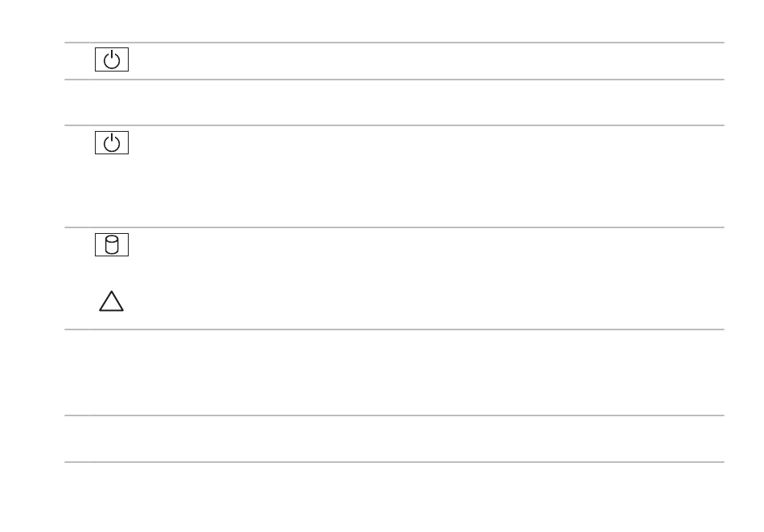Click the divider line directly above the hard drive icon
Viewport: 764px width, 532px height.
[394, 227]
